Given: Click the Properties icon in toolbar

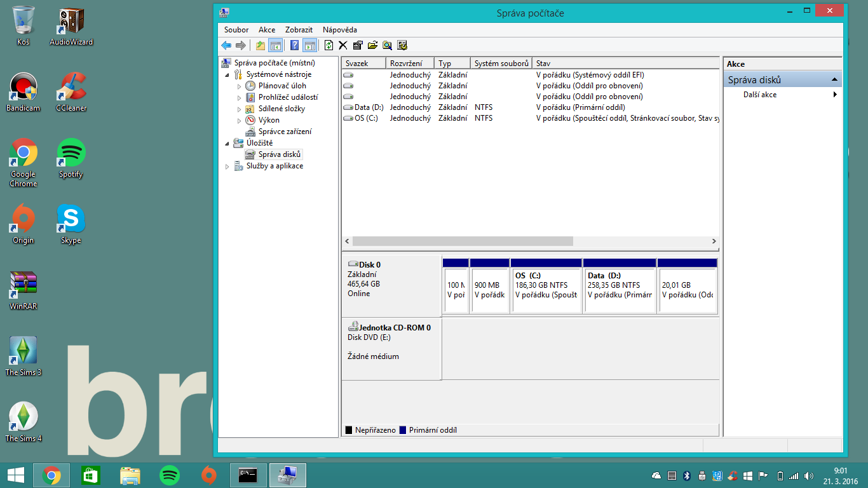Looking at the screenshot, I should coord(358,45).
